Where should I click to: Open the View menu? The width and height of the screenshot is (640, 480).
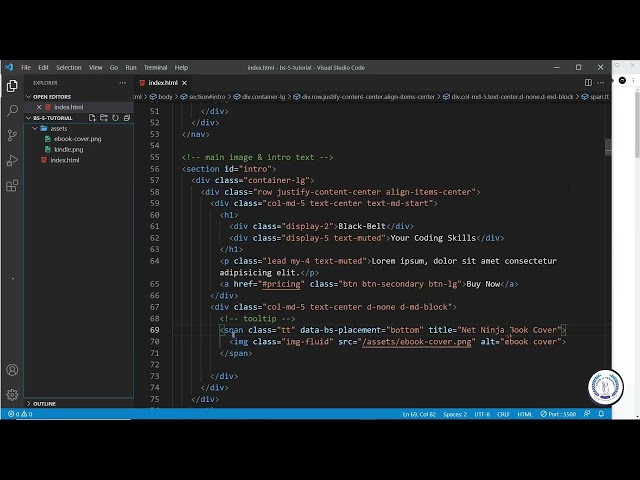[96, 68]
